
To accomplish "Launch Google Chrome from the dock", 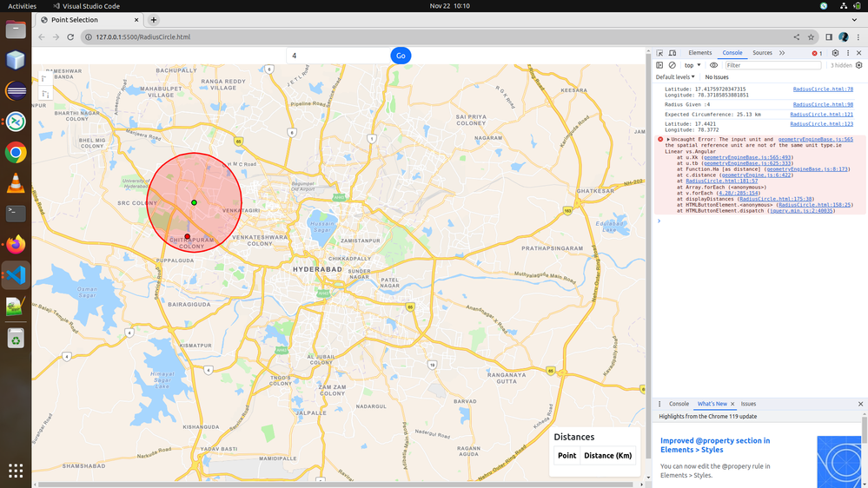I will coord(16,153).
